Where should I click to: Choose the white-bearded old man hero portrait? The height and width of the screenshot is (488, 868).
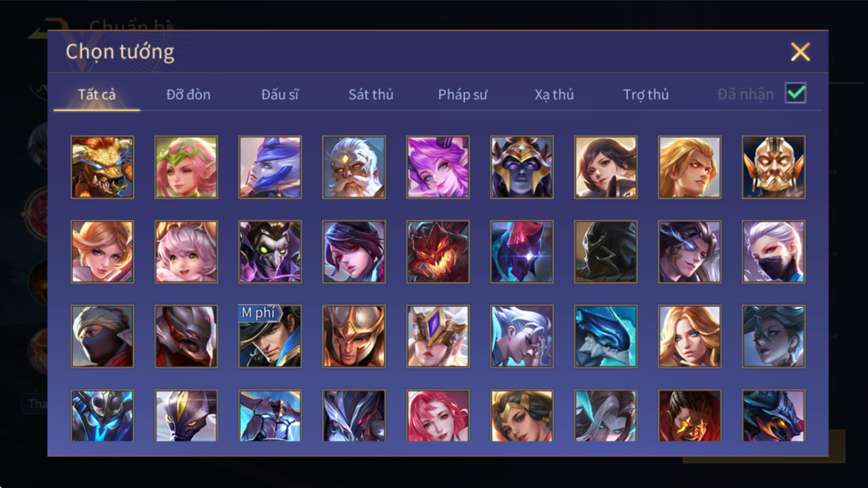[x=354, y=167]
